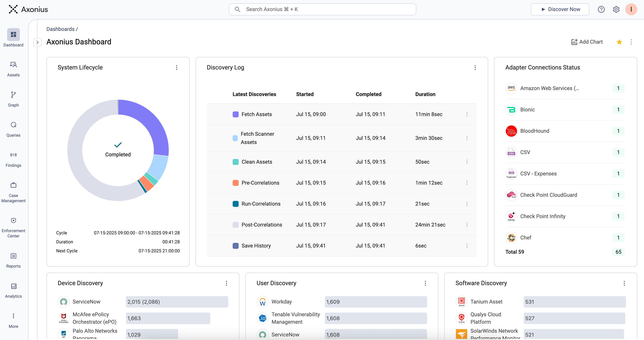The width and height of the screenshot is (644, 340).
Task: Click the Tanium Asset 531 bar
Action: [575, 302]
